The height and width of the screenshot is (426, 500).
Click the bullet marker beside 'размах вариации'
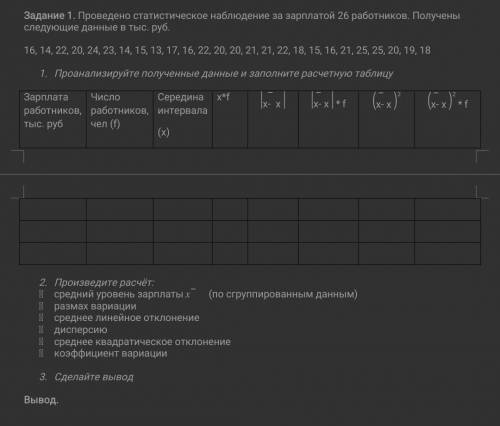coord(41,306)
